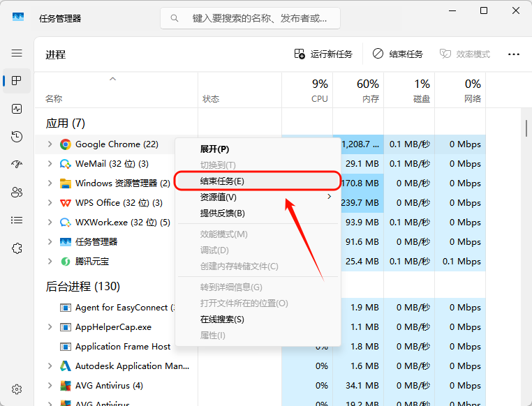
Task: Click the 结束任务 toolbar button
Action: tap(398, 54)
